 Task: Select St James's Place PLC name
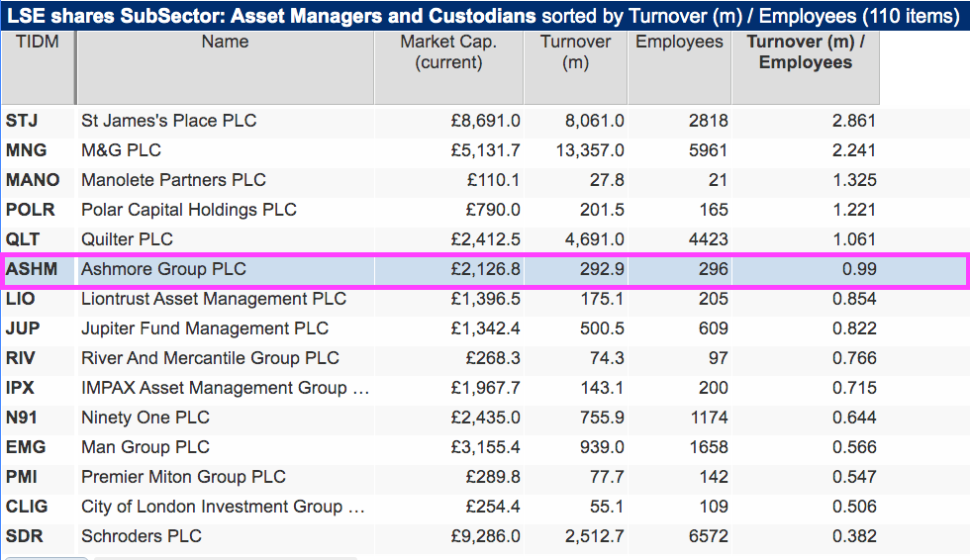coord(169,121)
